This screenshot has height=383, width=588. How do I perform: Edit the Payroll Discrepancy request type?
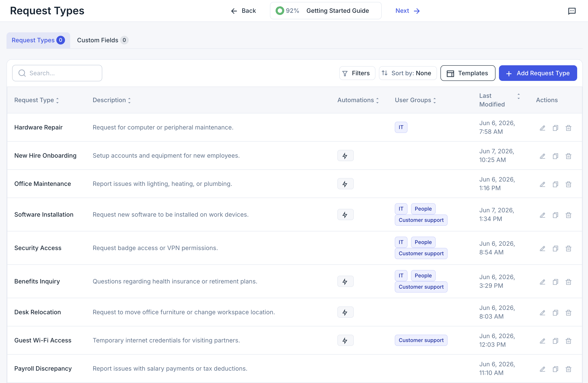coord(542,369)
